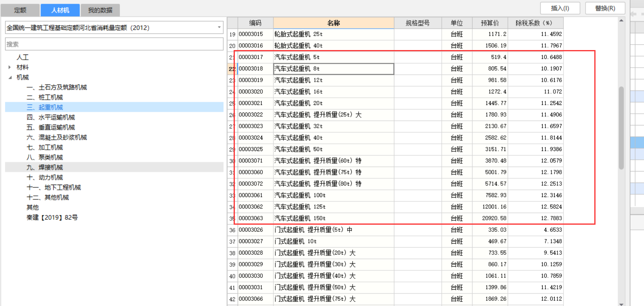The image size is (644, 306).
Task: Click the 替换(R) button
Action: [x=605, y=8]
